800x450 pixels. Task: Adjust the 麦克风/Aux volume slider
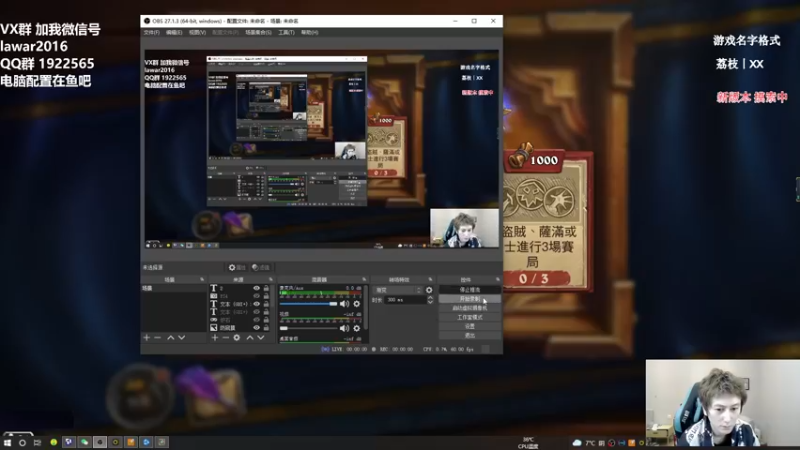(308, 304)
